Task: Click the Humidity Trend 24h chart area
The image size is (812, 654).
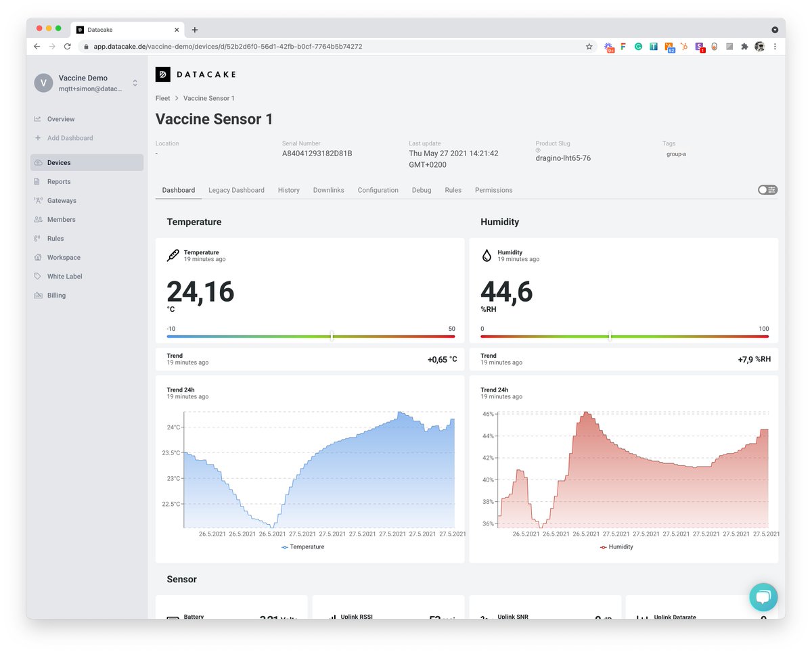Action: [x=633, y=469]
